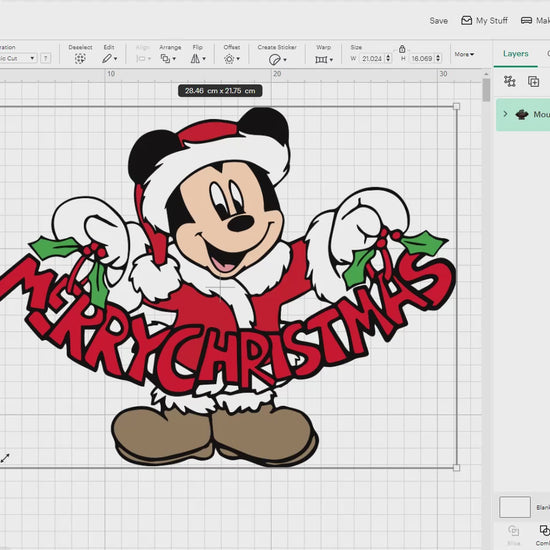Click the Make button machine icon
The width and height of the screenshot is (550, 550).
point(526,20)
